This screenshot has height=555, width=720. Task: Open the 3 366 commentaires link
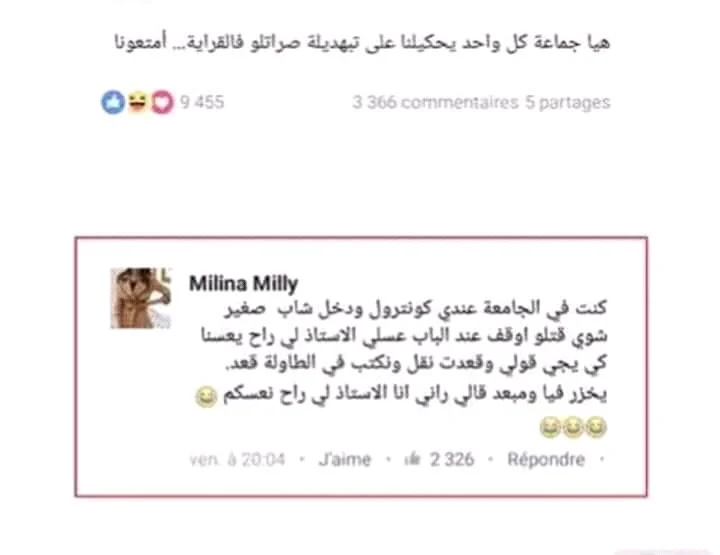click(x=435, y=102)
